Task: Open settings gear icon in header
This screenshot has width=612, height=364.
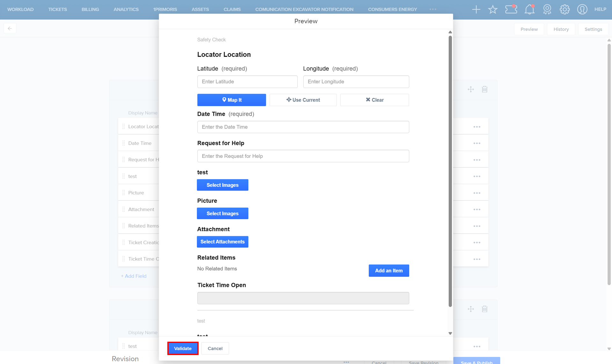Action: (x=565, y=10)
